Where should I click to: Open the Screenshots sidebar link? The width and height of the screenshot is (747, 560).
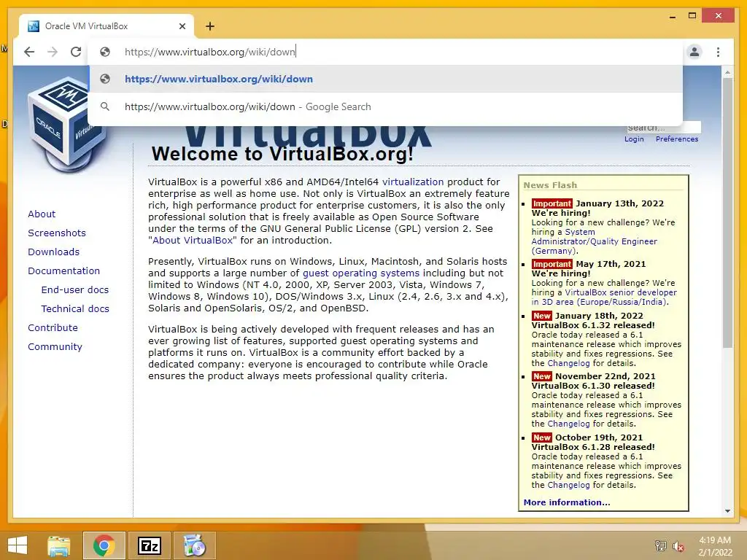point(57,233)
